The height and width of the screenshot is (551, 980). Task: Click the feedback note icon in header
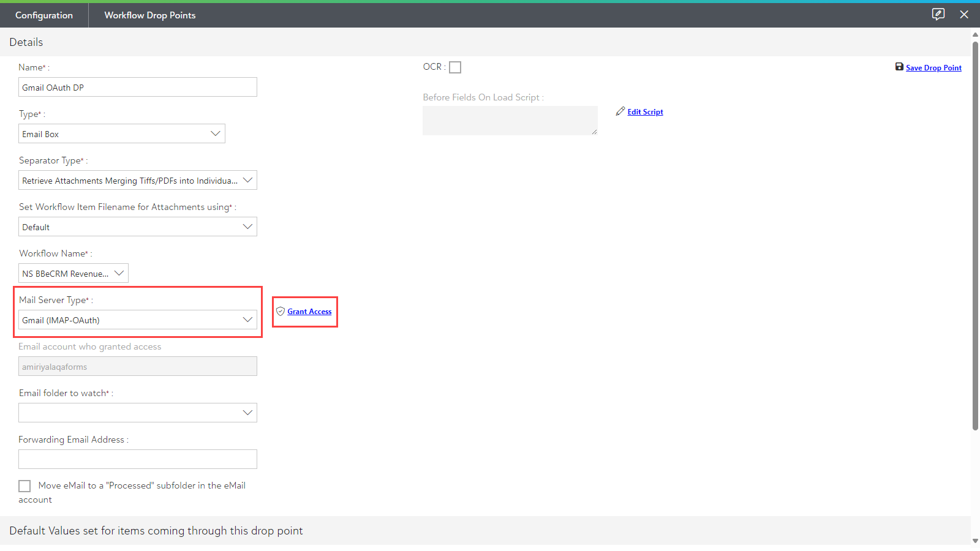[938, 14]
